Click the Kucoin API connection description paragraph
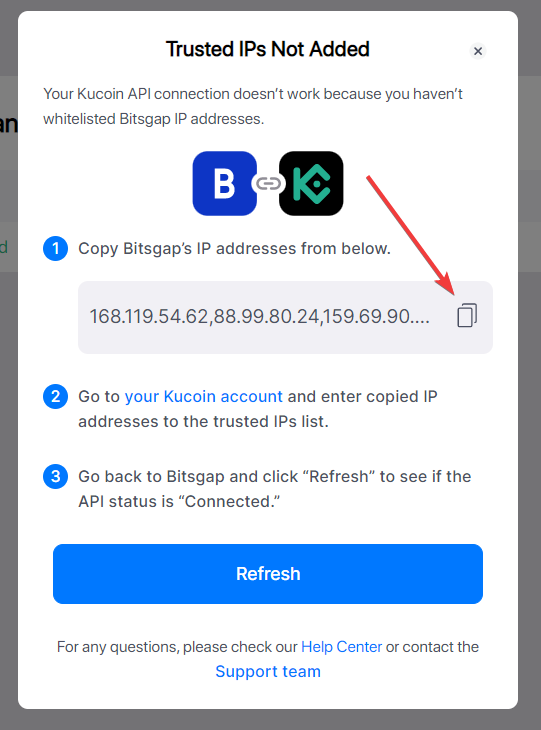 (253, 106)
